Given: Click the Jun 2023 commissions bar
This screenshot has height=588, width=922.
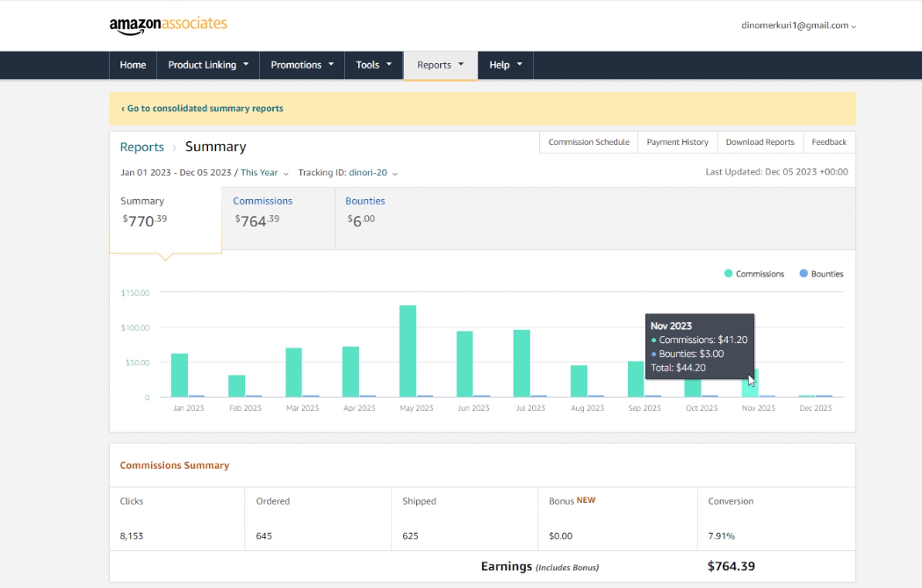Looking at the screenshot, I should pyautogui.click(x=465, y=364).
